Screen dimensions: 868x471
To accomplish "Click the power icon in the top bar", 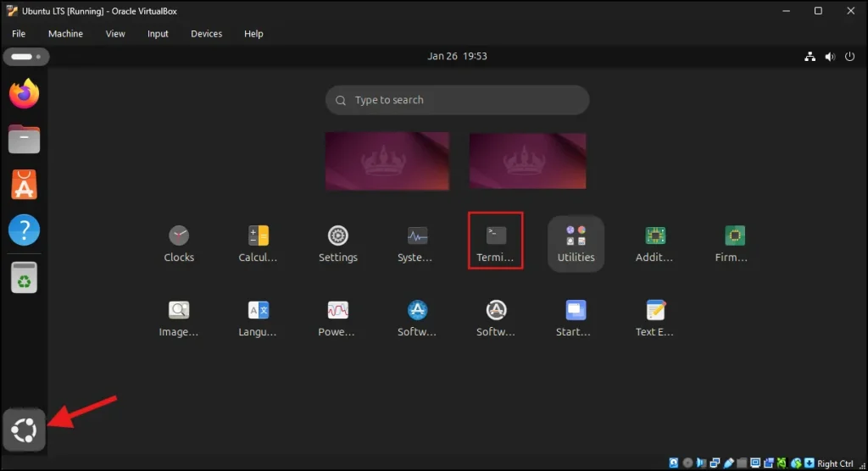I will click(x=849, y=57).
